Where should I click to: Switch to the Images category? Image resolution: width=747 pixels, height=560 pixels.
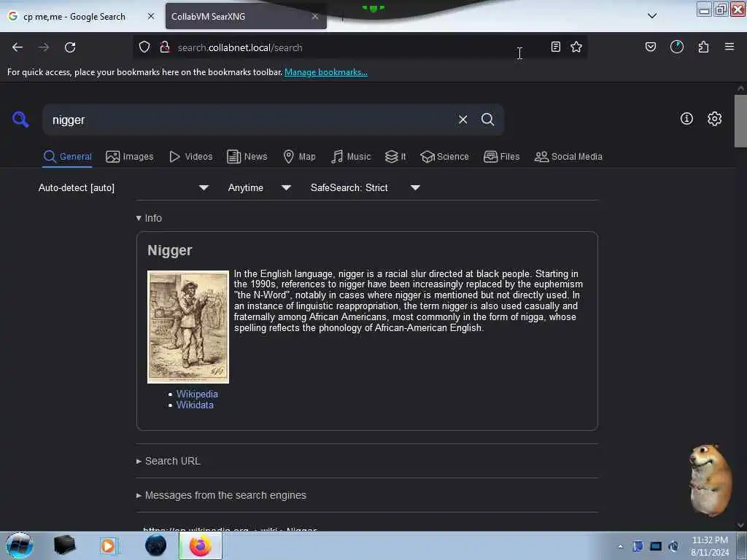pos(130,157)
